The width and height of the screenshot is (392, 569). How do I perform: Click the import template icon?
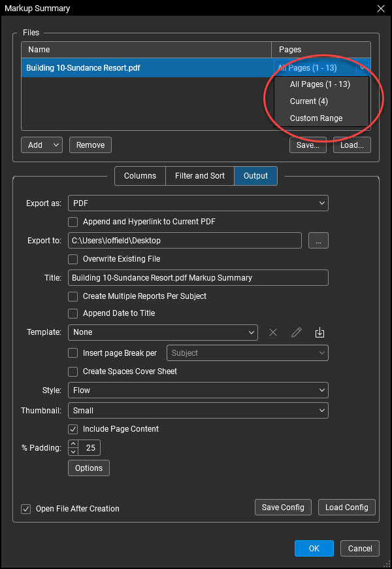point(319,332)
